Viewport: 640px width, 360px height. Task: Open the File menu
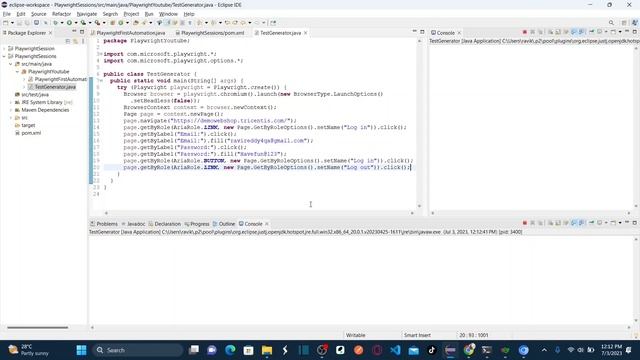(x=7, y=14)
